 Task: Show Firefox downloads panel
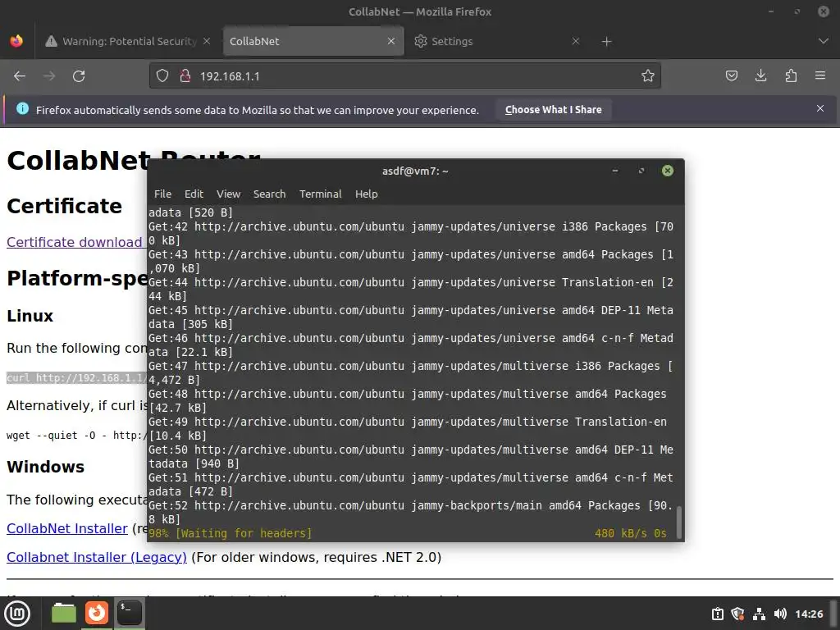point(760,76)
